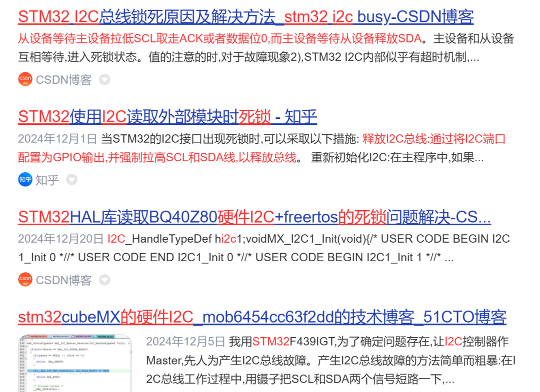
Task: Open the code screenshot thumbnail in 51CTO result
Action: 75,363
